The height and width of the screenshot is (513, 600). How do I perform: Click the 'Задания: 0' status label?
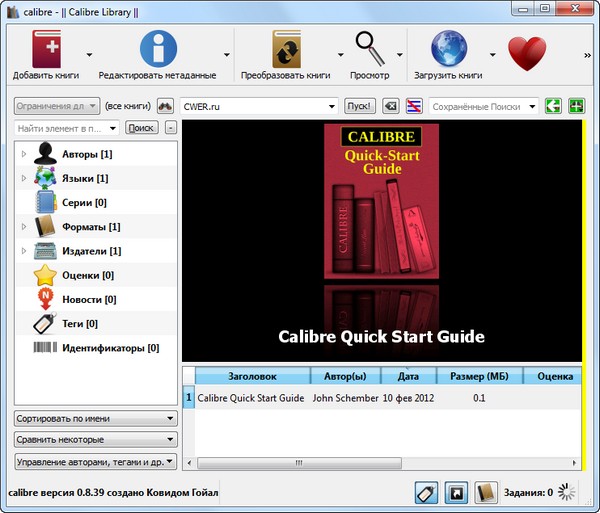528,492
